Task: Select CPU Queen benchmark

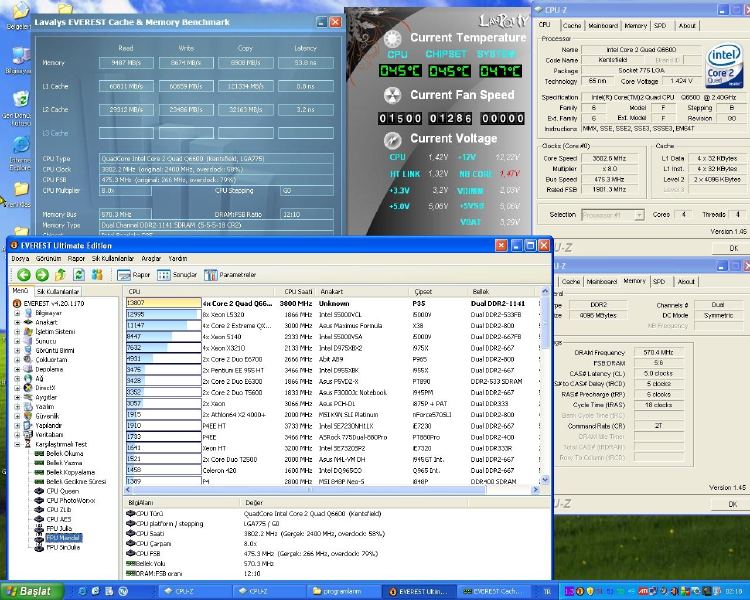Action: tap(63, 491)
